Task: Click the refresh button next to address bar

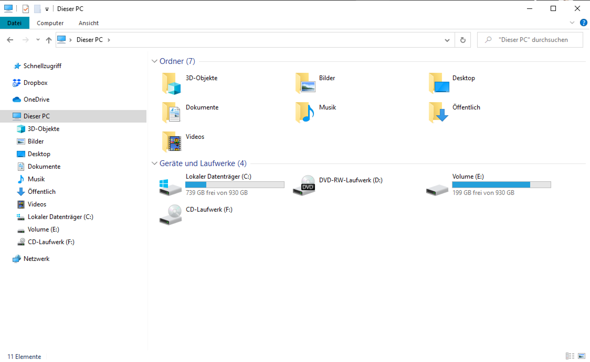Action: point(463,40)
